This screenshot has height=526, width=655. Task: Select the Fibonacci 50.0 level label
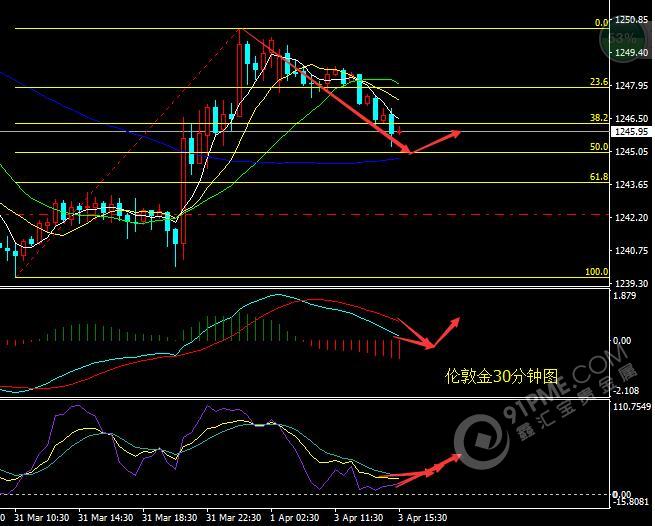(x=599, y=147)
